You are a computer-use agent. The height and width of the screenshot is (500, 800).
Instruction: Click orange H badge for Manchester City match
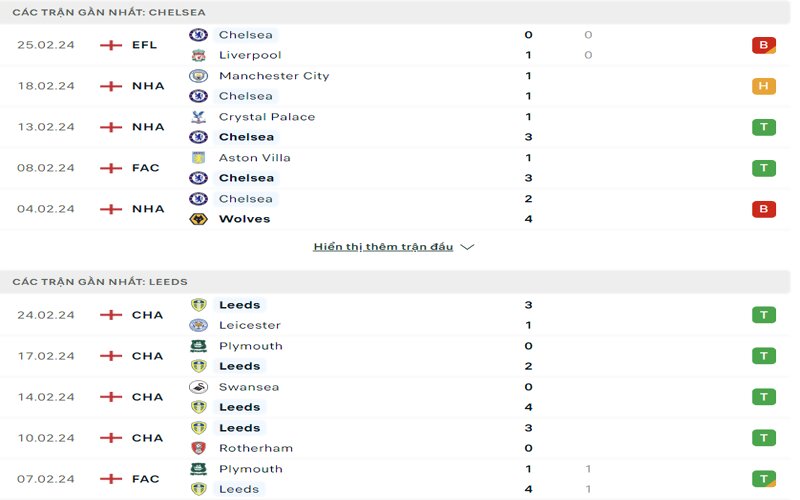[764, 86]
